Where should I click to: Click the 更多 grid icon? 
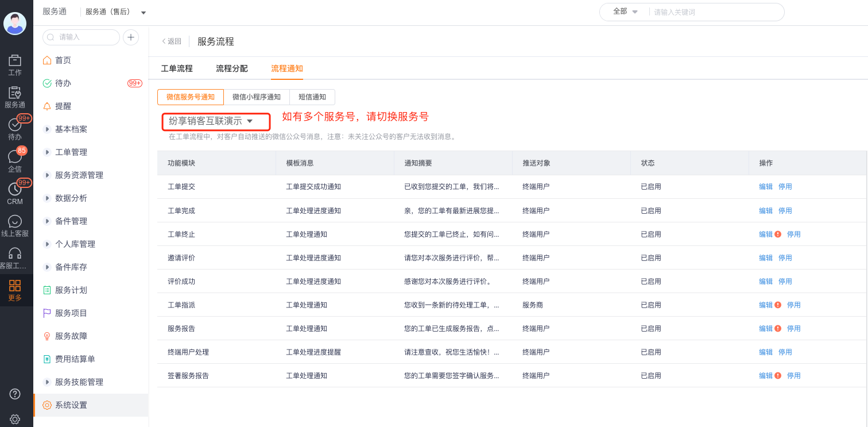click(15, 286)
